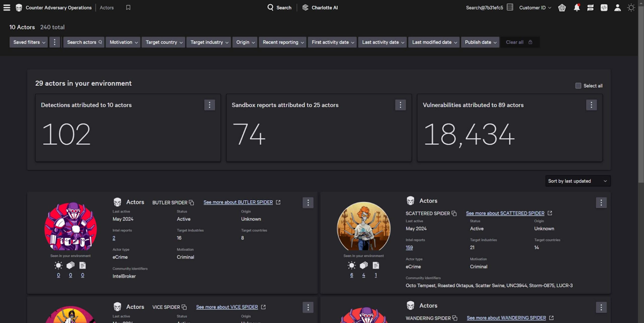Click the Falcon logo beside Counter Adversary Operations
This screenshot has height=323, width=644.
[19, 8]
